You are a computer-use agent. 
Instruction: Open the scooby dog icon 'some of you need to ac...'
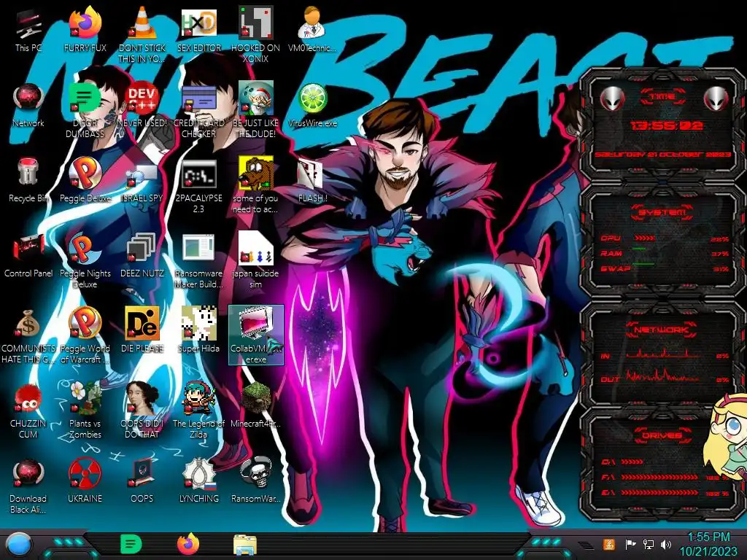tap(256, 186)
